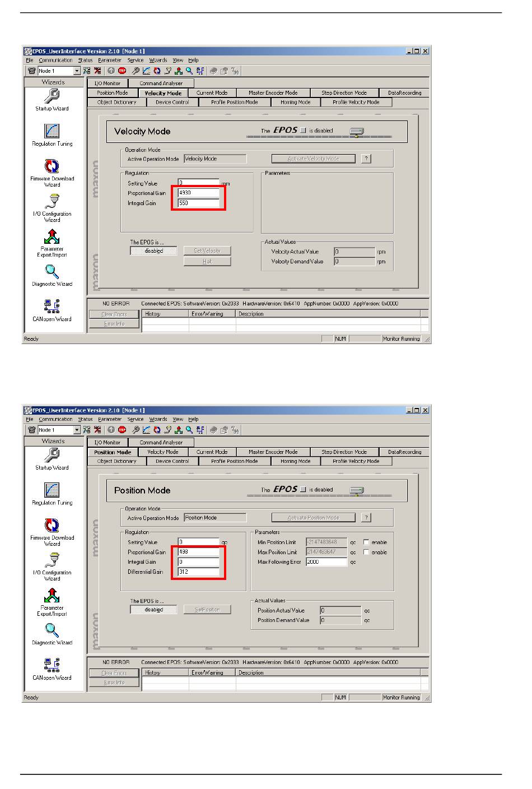Click Error Info button in Velocity Mode window
The width and height of the screenshot is (532, 789).
(114, 323)
